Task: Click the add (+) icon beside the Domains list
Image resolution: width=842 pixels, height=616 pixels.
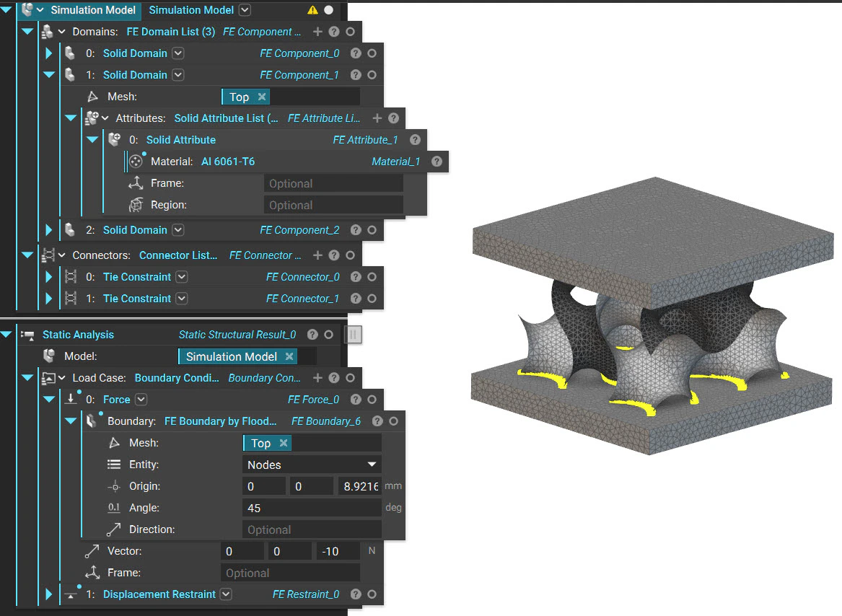Action: 317,32
